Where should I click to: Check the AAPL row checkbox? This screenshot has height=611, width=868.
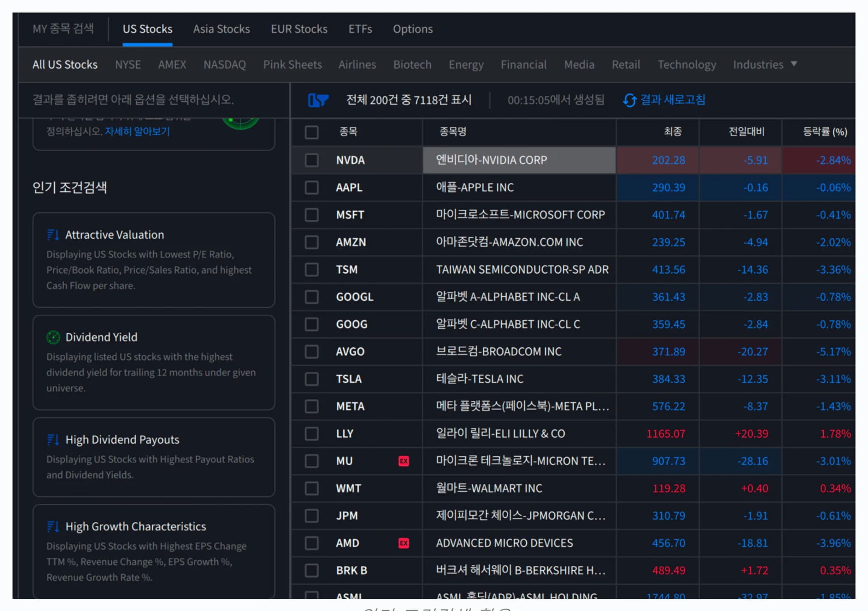click(x=311, y=187)
